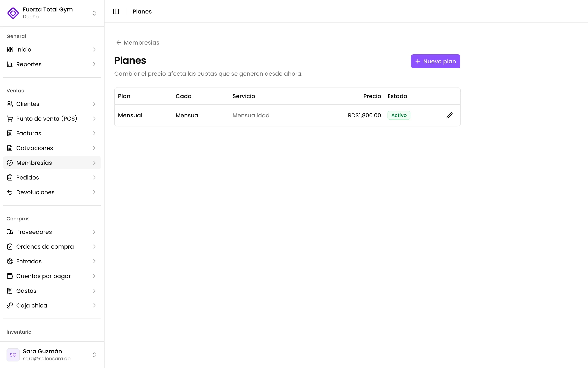Expand the Caja chica chevron

click(94, 305)
